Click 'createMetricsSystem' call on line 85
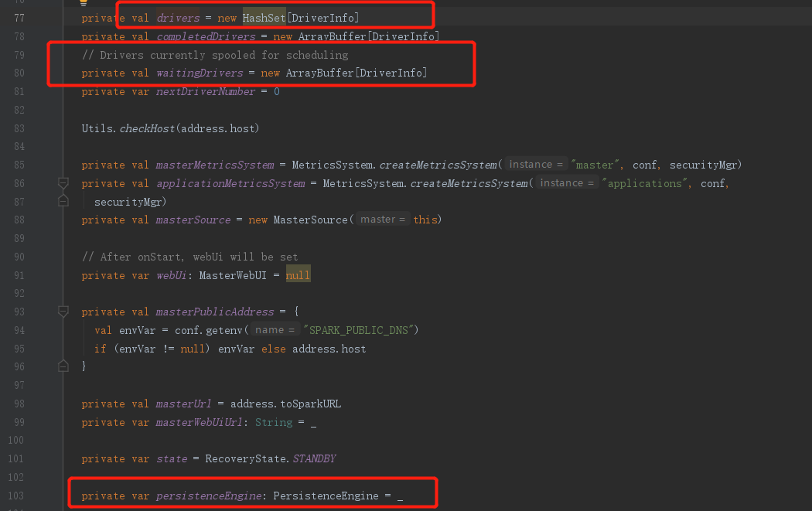The image size is (812, 511). 438,165
